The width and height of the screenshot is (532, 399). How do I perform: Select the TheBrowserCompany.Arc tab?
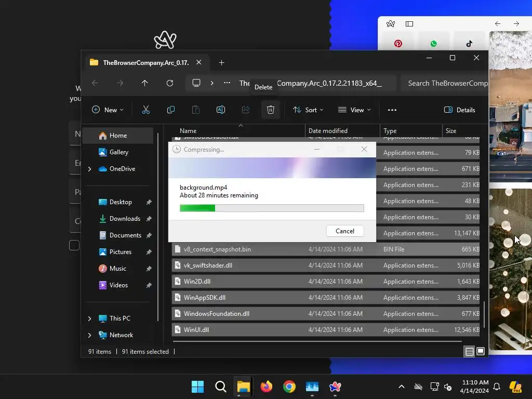[146, 63]
